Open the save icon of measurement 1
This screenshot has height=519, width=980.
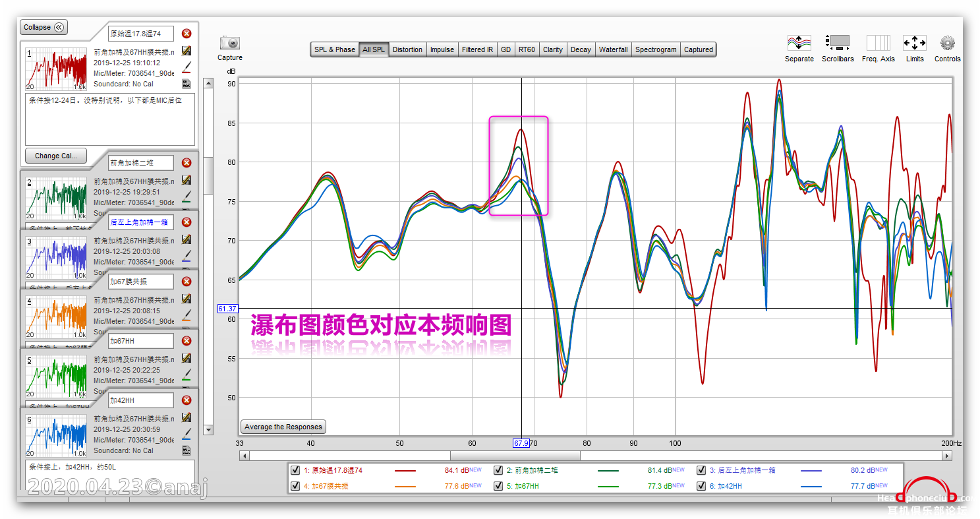(x=187, y=51)
